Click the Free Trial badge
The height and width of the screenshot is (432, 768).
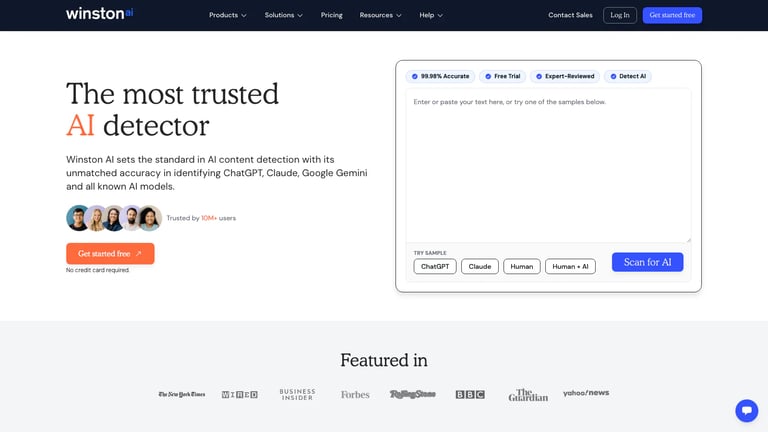coord(503,76)
